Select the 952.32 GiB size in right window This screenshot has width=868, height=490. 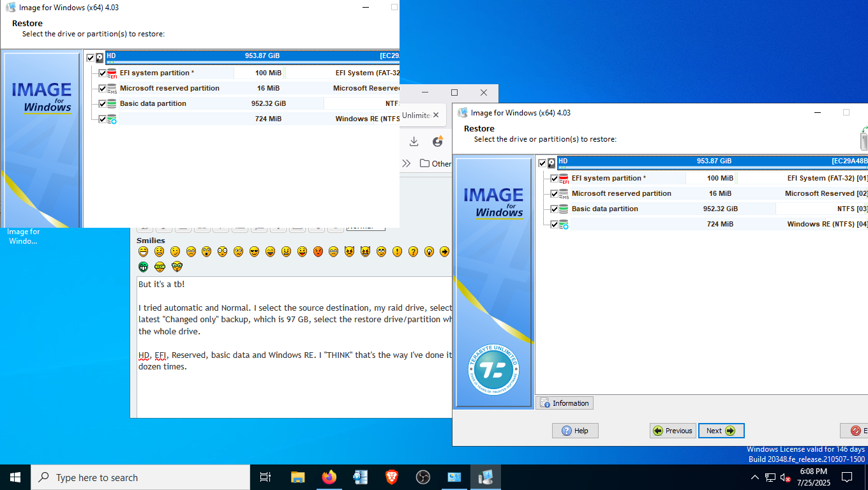point(721,209)
